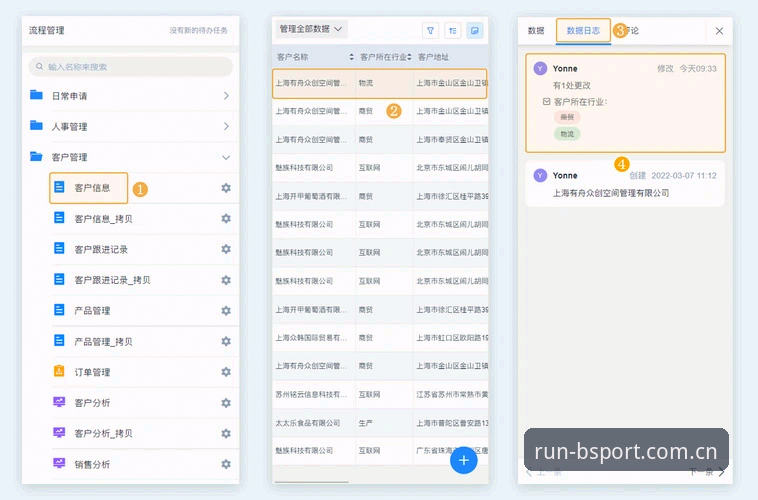
Task: Click the 物流 cell in the first table row
Action: point(365,83)
